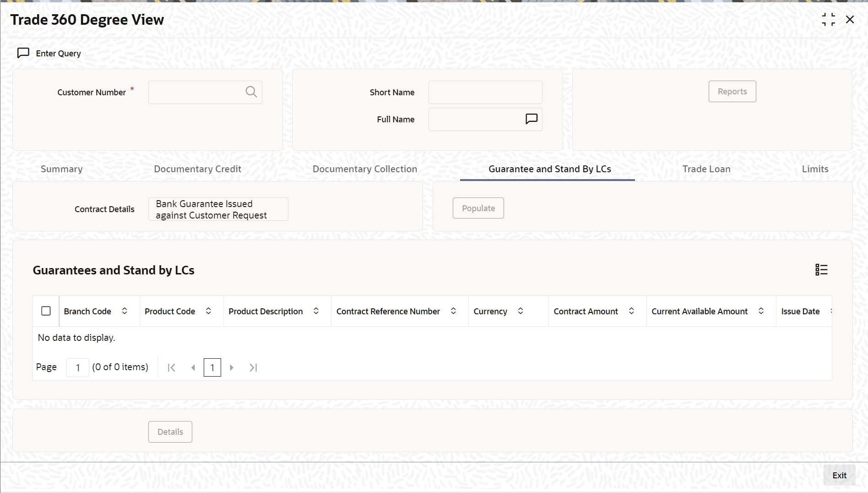Go to first page of results

(x=171, y=367)
